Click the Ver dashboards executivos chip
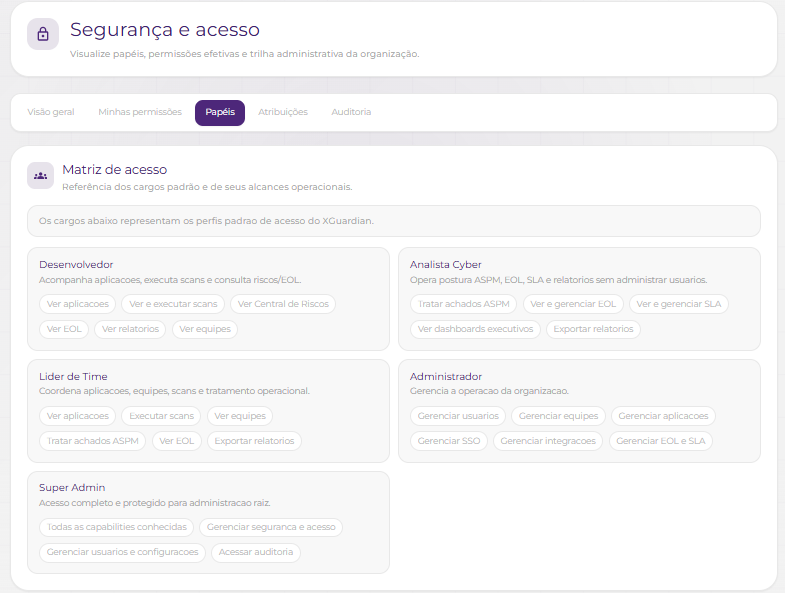The height and width of the screenshot is (593, 785). point(475,329)
